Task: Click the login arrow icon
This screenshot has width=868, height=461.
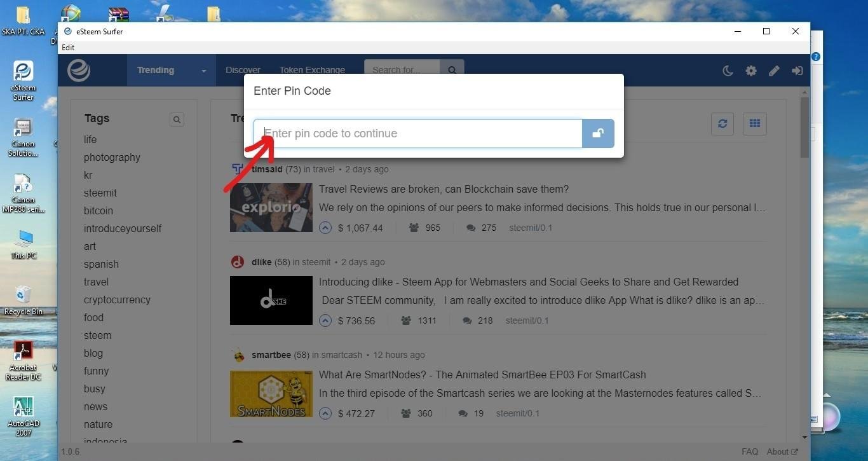Action: pyautogui.click(x=797, y=71)
